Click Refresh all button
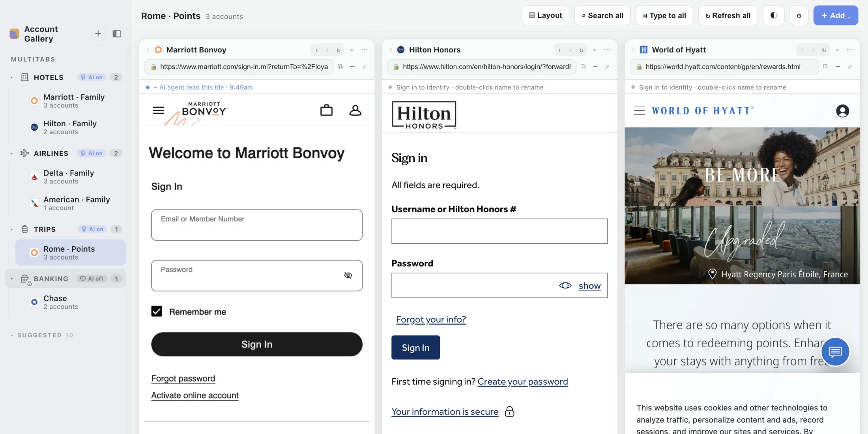The image size is (868, 434). tap(728, 15)
